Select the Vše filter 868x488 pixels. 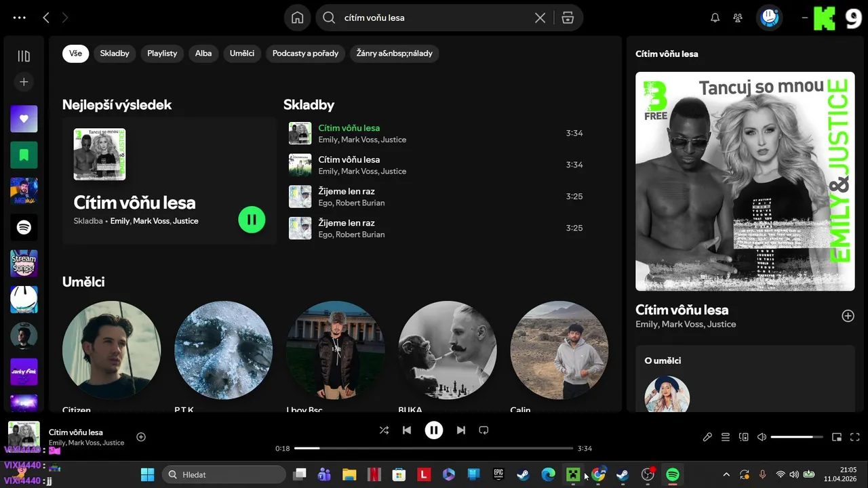(x=75, y=54)
